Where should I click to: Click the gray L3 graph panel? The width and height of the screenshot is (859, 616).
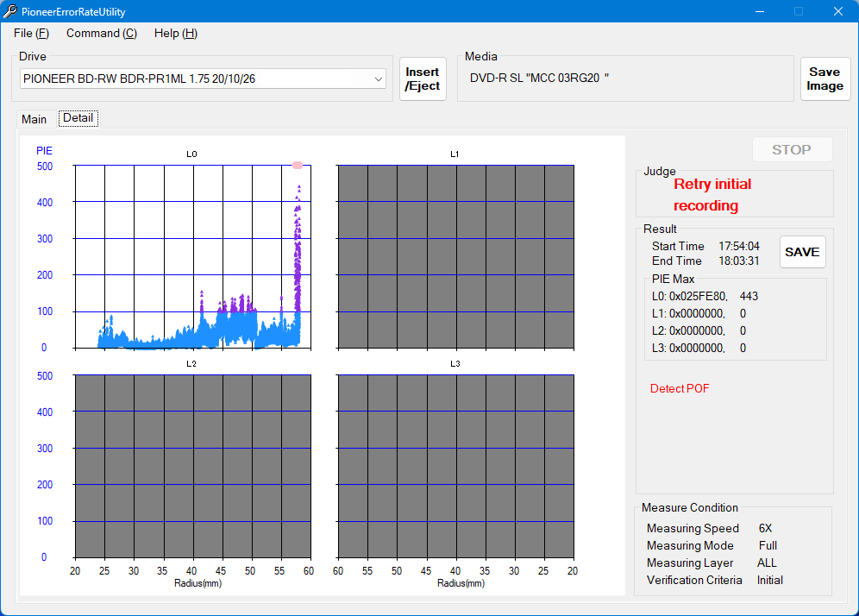click(x=455, y=467)
